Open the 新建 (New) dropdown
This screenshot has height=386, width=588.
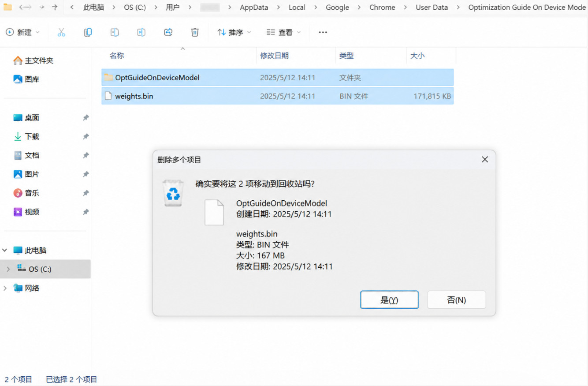tap(22, 32)
